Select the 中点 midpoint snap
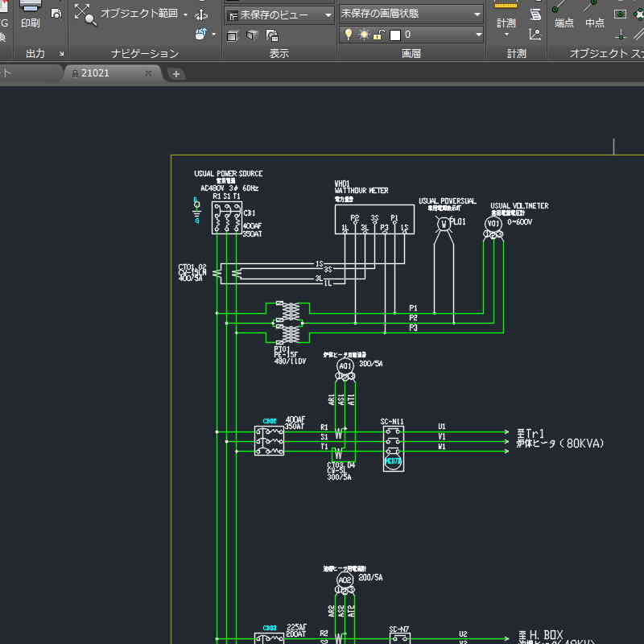Image resolution: width=644 pixels, height=644 pixels. tap(595, 14)
